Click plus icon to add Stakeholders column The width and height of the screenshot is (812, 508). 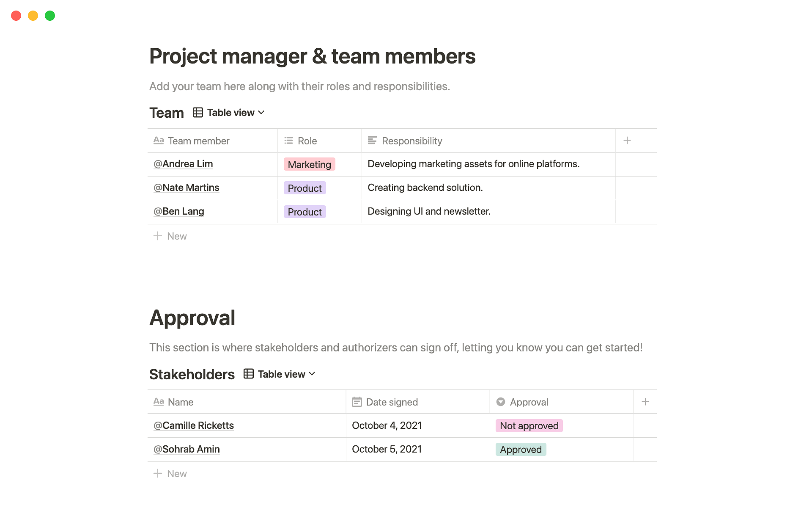coord(645,402)
